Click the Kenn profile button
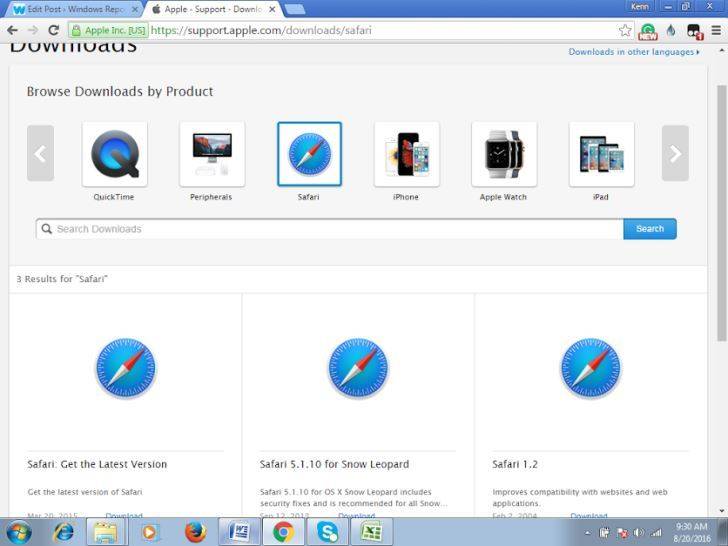Screen dimensions: 728x546 pos(640,6)
